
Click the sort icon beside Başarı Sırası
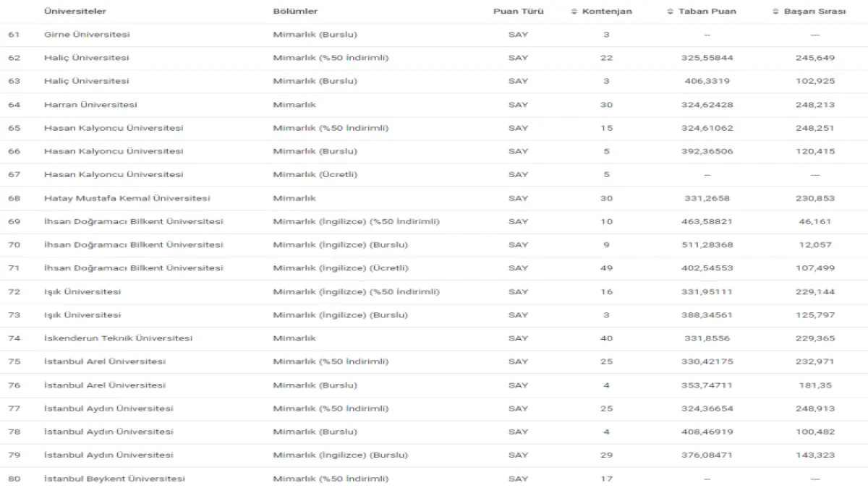pos(776,12)
